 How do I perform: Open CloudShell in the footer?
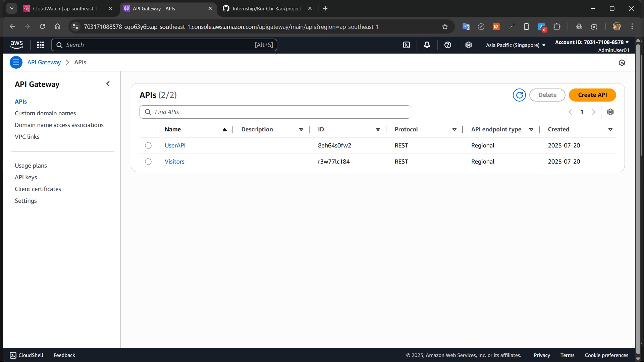[x=26, y=355]
